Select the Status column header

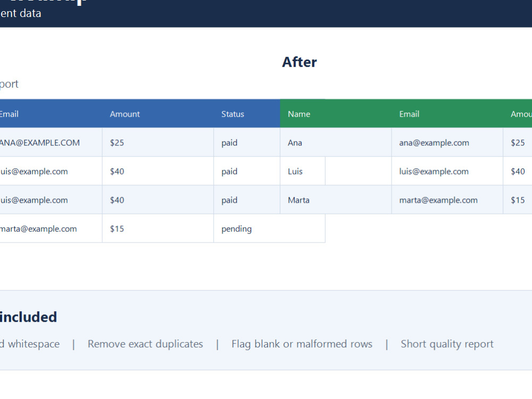pos(247,114)
